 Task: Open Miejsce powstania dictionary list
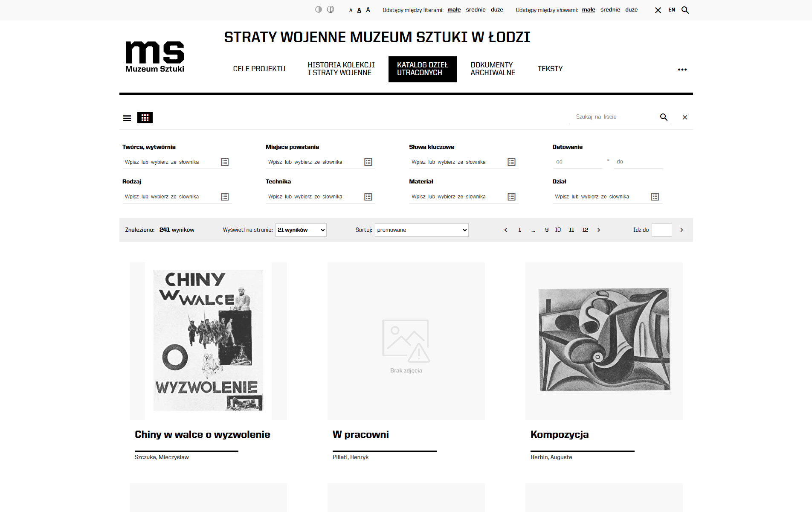368,162
